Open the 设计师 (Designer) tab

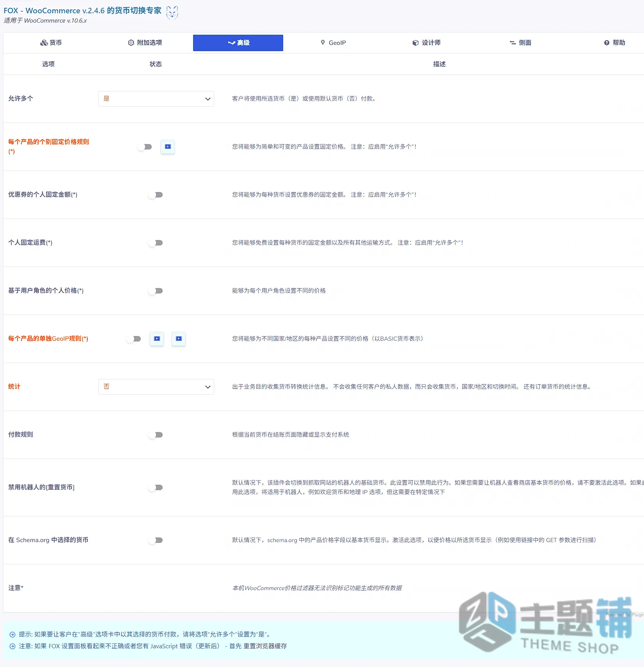(426, 43)
